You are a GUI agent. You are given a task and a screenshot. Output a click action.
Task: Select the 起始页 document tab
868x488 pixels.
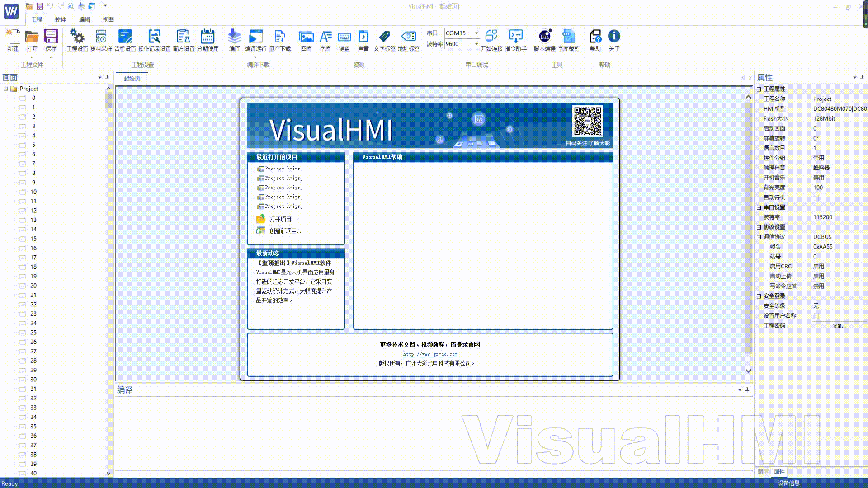coord(132,79)
